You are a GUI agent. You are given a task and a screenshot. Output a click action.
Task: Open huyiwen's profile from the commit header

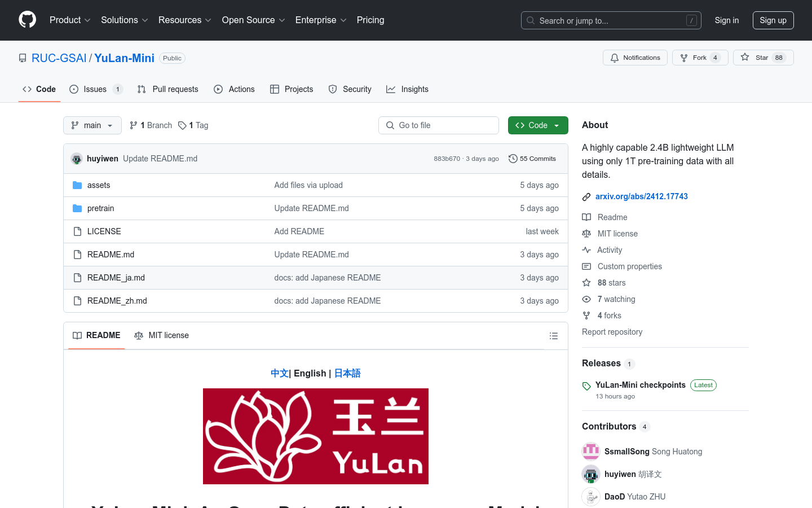tap(103, 159)
